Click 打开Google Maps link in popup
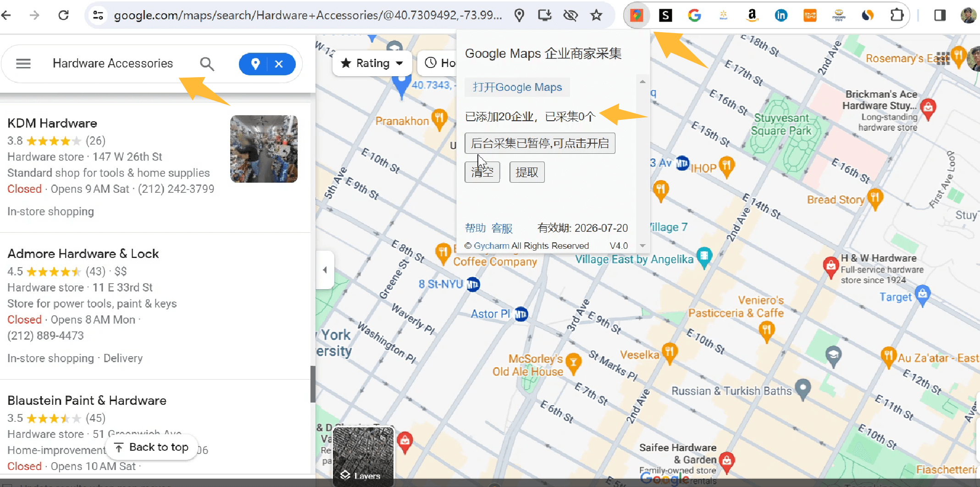This screenshot has width=980, height=487. pos(517,87)
